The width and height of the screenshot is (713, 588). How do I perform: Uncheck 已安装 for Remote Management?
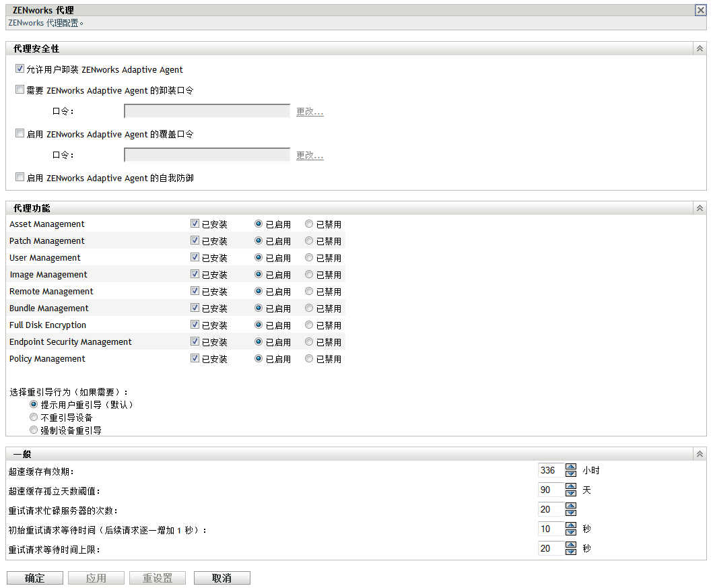coord(195,290)
